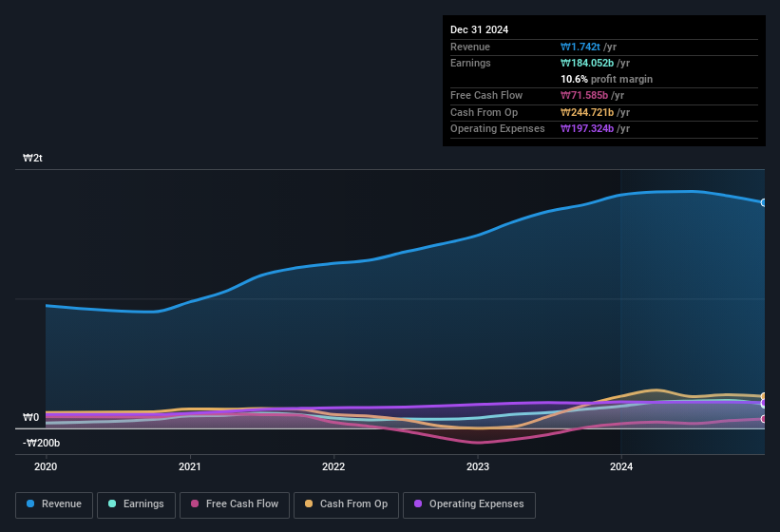
Task: Click the Operating Expenses tooltip label
Action: coord(498,128)
